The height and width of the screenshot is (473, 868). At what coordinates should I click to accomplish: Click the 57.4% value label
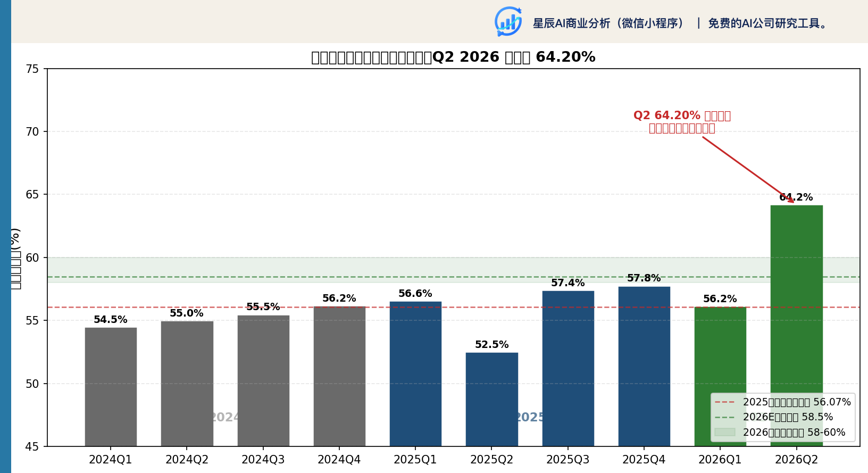[568, 283]
